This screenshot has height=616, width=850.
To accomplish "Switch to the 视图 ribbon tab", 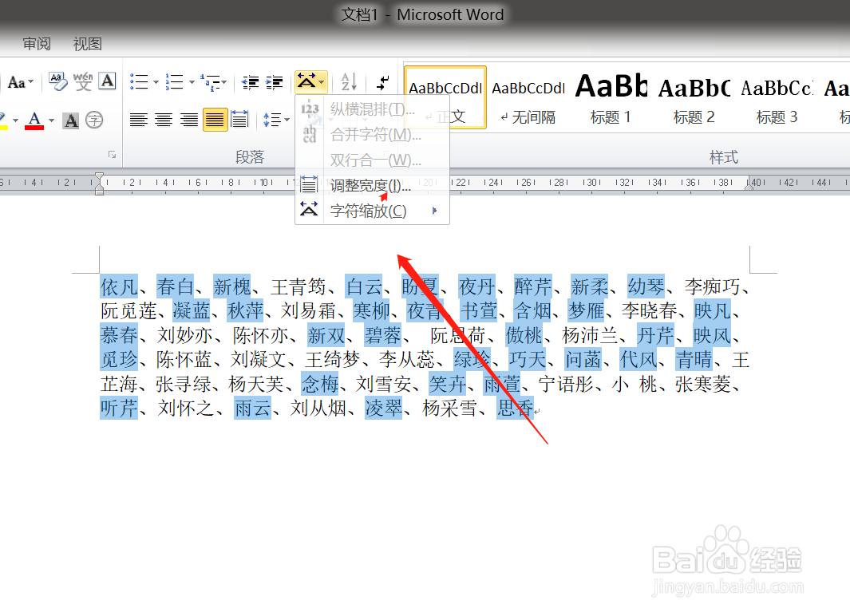I will [87, 44].
